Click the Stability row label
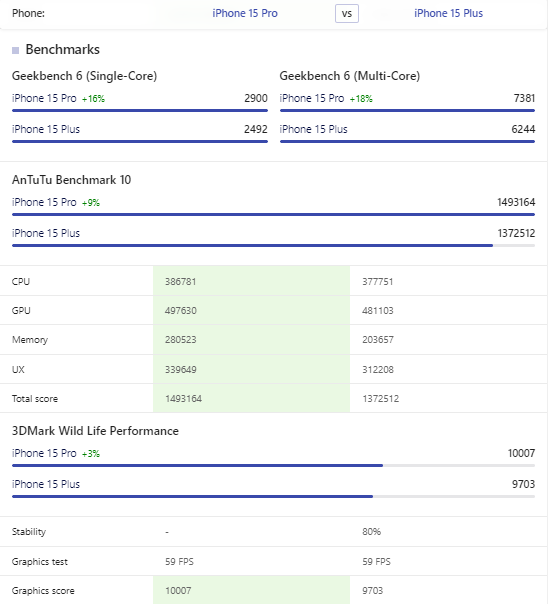 pyautogui.click(x=29, y=532)
